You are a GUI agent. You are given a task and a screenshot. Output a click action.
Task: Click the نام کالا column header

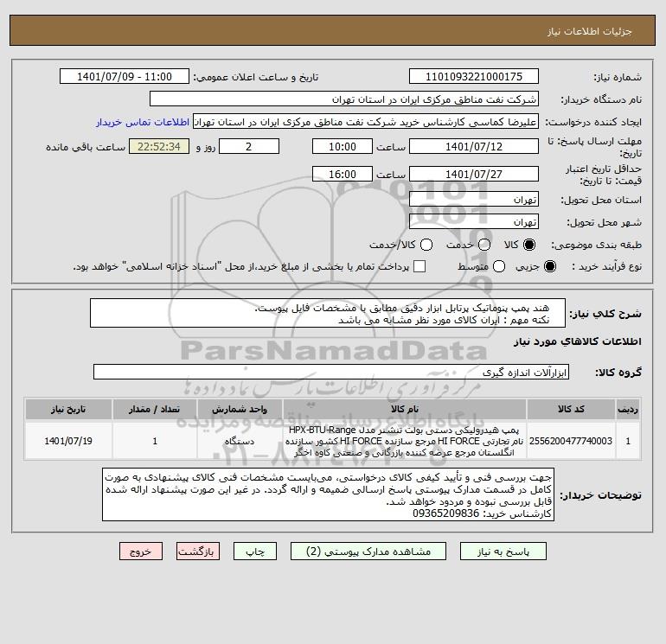pyautogui.click(x=405, y=409)
